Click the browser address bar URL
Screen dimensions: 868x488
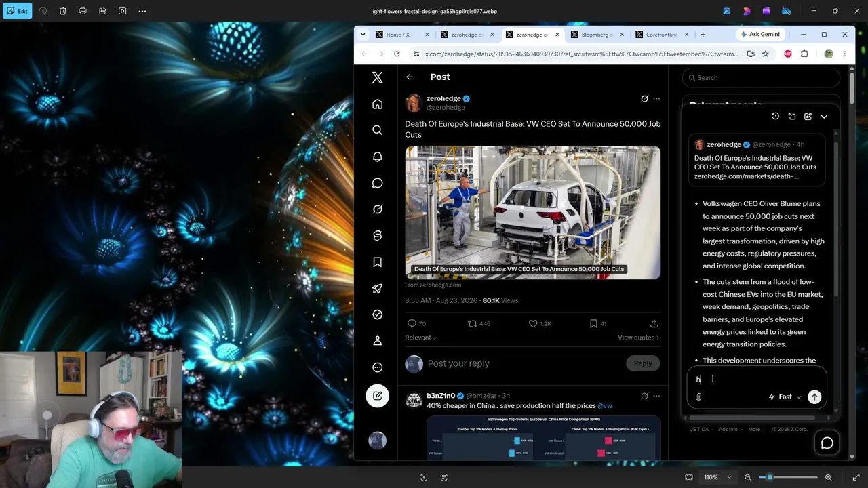click(x=581, y=54)
